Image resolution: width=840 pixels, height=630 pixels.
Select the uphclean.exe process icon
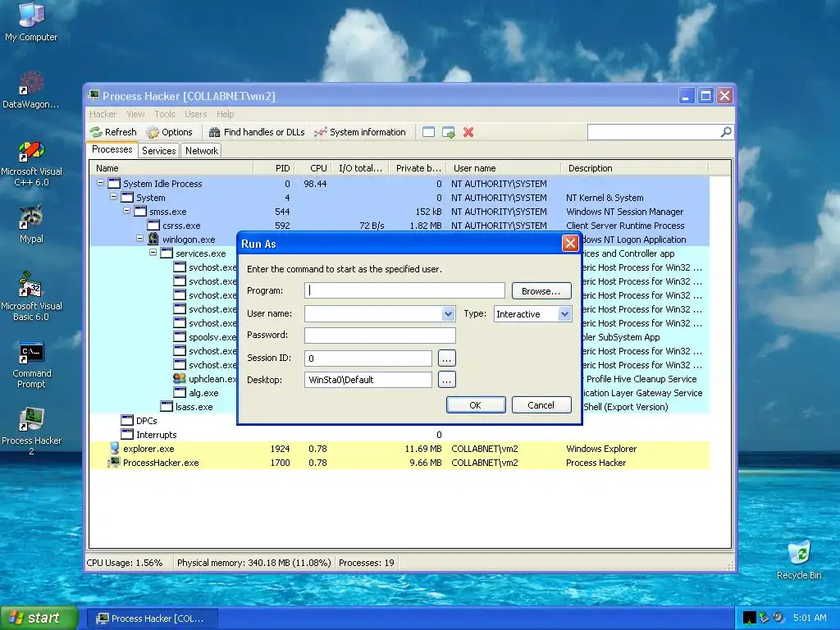[180, 378]
